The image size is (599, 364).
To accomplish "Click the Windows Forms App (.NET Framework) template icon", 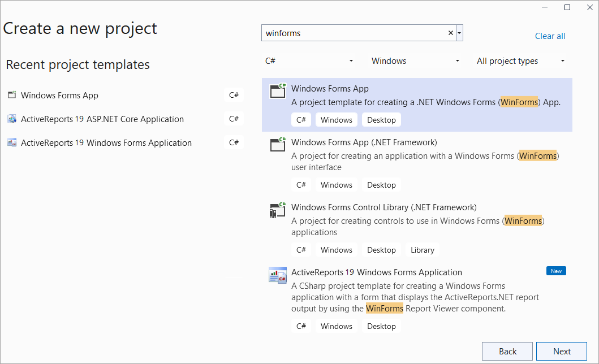I will click(277, 144).
